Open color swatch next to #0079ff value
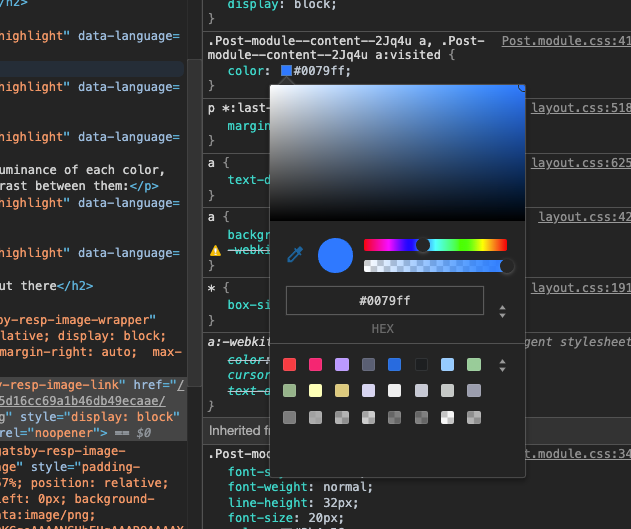Image resolution: width=631 pixels, height=529 pixels. point(286,71)
